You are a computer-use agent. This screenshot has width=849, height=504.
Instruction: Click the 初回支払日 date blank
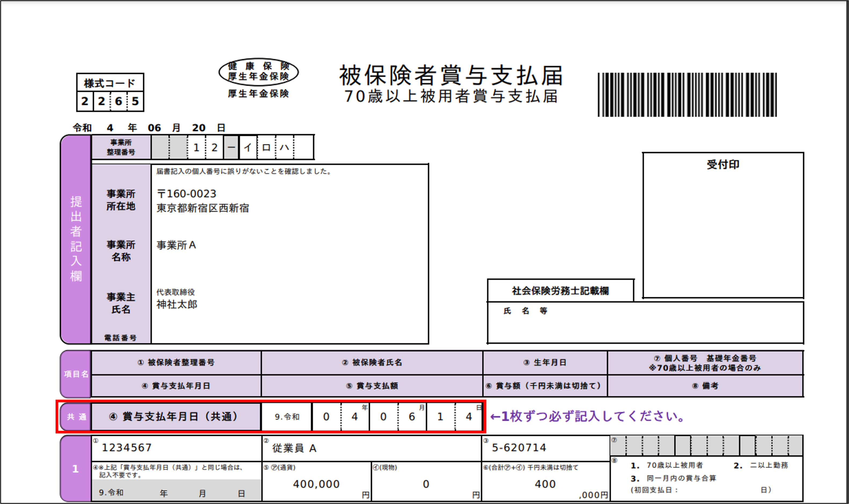click(x=719, y=490)
